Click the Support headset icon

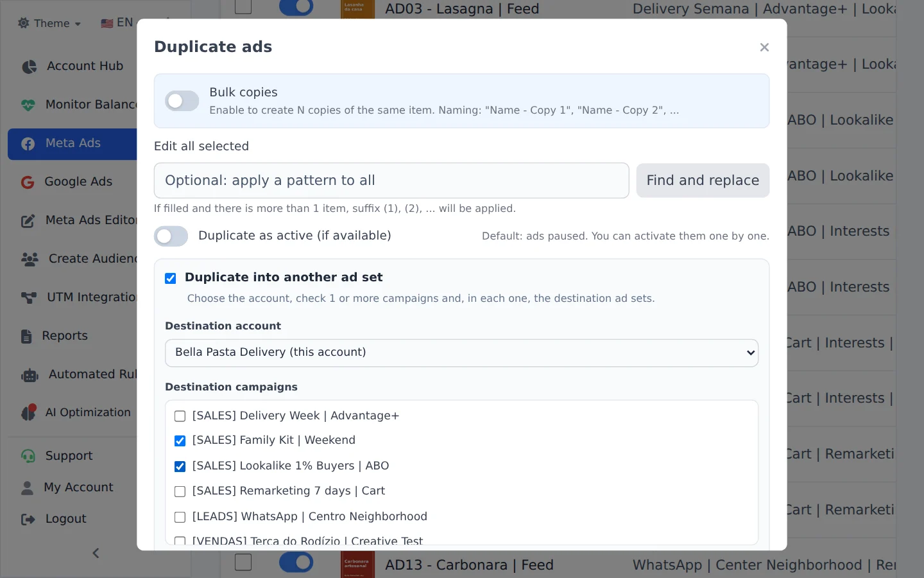tap(28, 456)
